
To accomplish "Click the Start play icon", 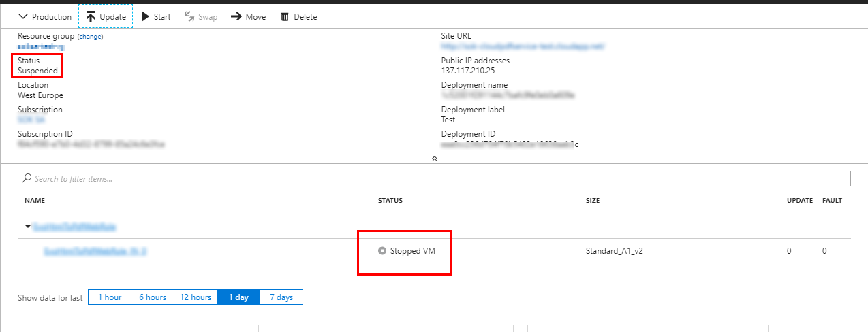I will click(145, 16).
